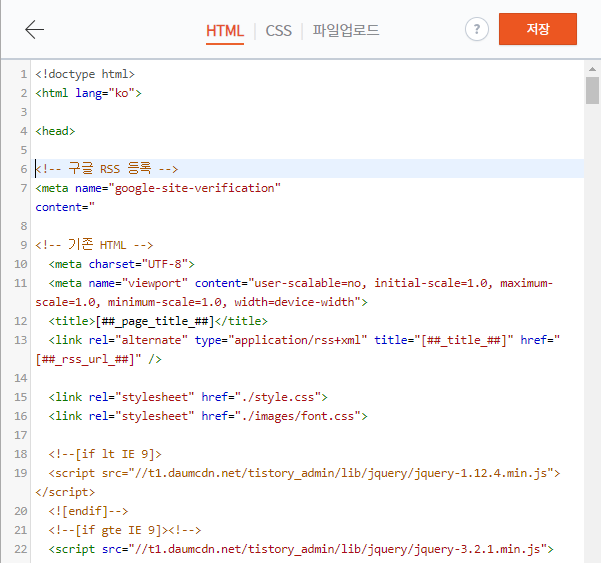
Task: Click line number 1 in the gutter
Action: click(x=23, y=74)
